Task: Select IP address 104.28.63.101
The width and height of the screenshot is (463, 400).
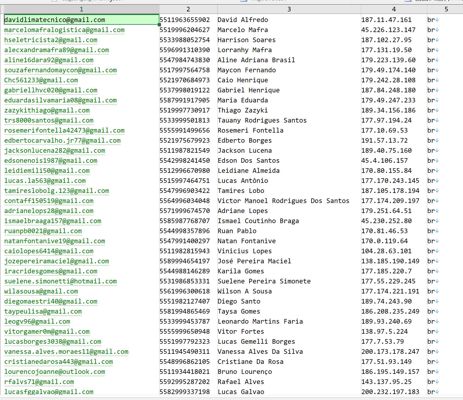Action: click(386, 251)
